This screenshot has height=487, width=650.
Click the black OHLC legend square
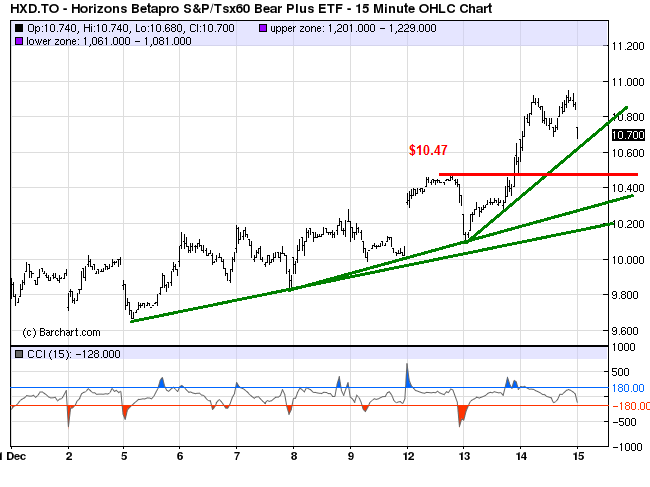point(19,28)
